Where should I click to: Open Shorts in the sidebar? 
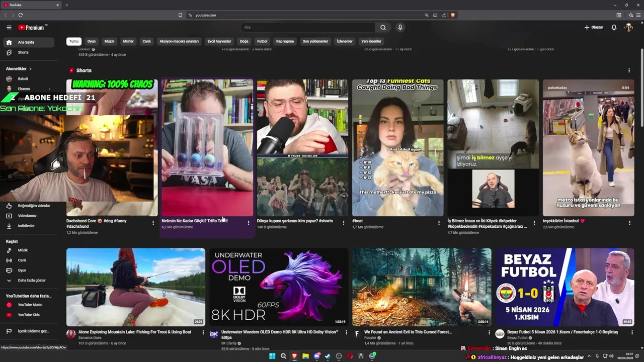click(x=28, y=52)
